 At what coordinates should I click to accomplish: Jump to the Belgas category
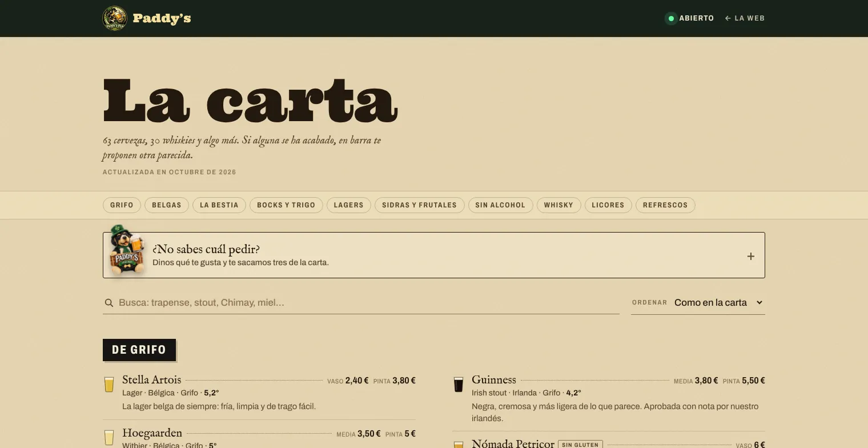[167, 205]
